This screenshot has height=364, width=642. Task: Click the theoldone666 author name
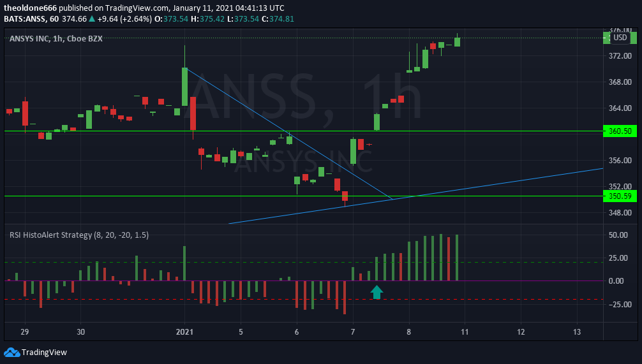pos(30,8)
